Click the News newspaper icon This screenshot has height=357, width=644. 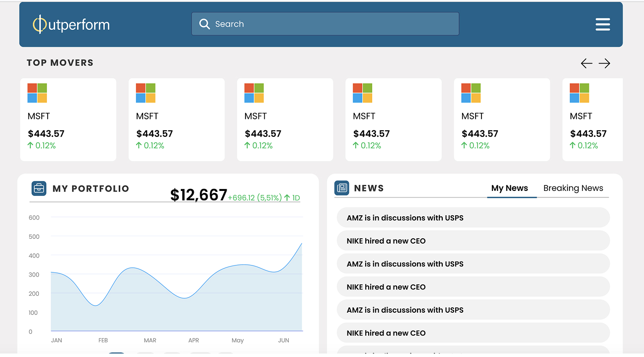tap(341, 188)
